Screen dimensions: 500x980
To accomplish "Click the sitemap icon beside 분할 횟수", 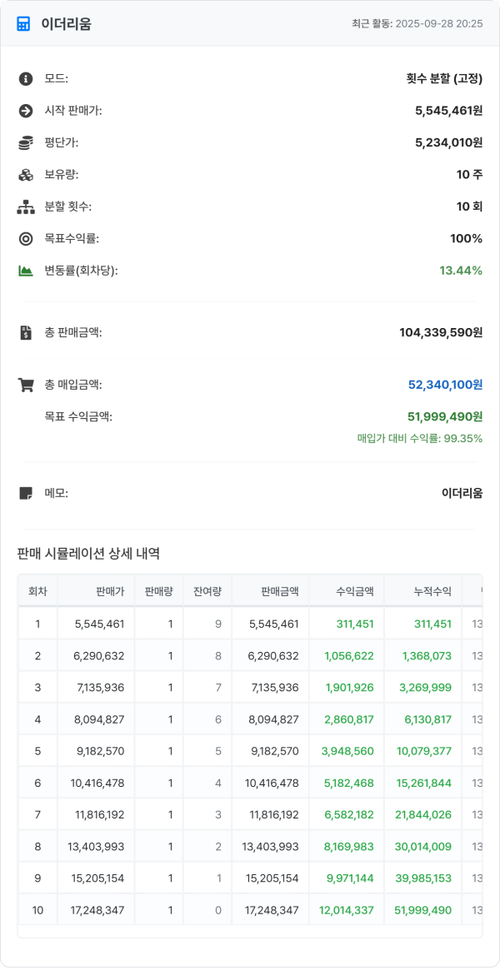I will tap(26, 206).
